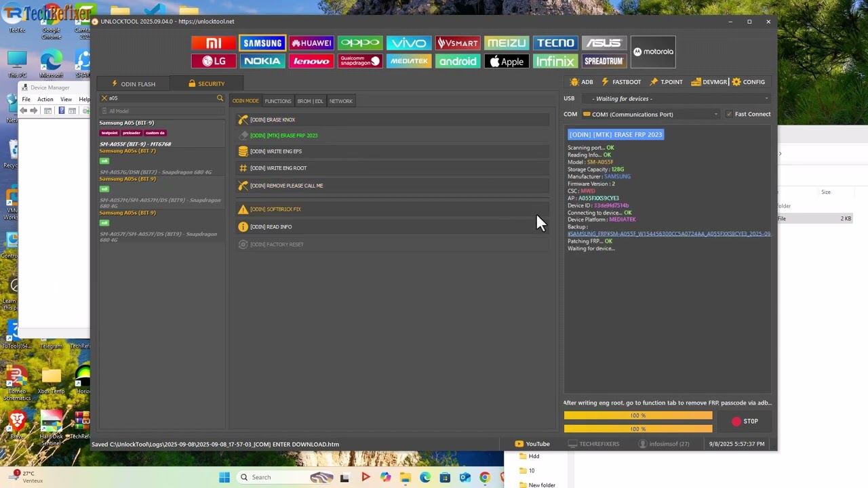Choose the MediaTek platform icon
The width and height of the screenshot is (868, 488).
tap(409, 61)
